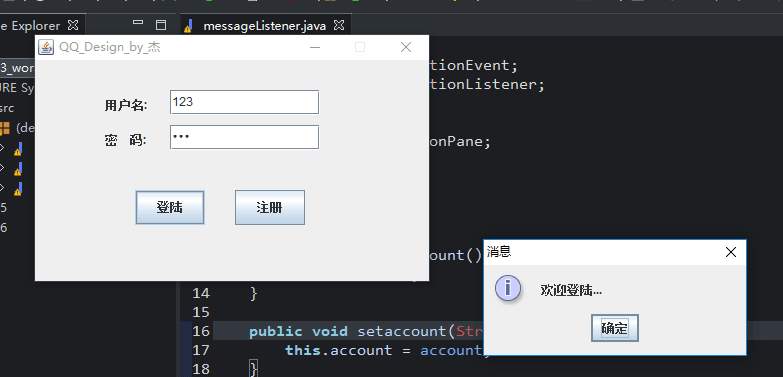Image resolution: width=783 pixels, height=377 pixels.
Task: Click the 确定 button in message dialog
Action: [x=615, y=328]
